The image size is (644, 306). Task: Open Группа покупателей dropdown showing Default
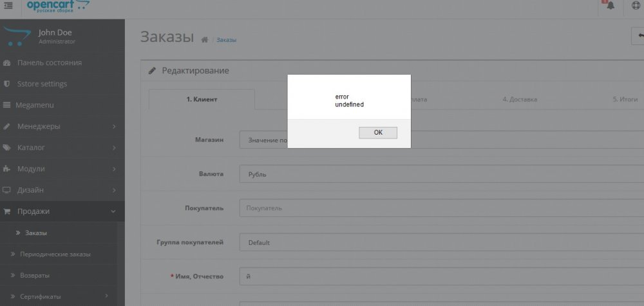click(x=442, y=242)
